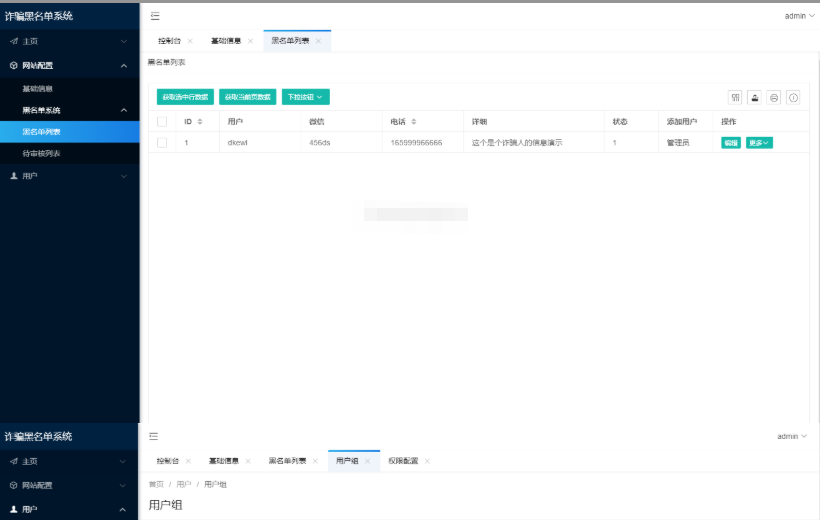Sort the table by the 电话 column arrows
Image resolution: width=826 pixels, height=520 pixels.
pos(414,122)
